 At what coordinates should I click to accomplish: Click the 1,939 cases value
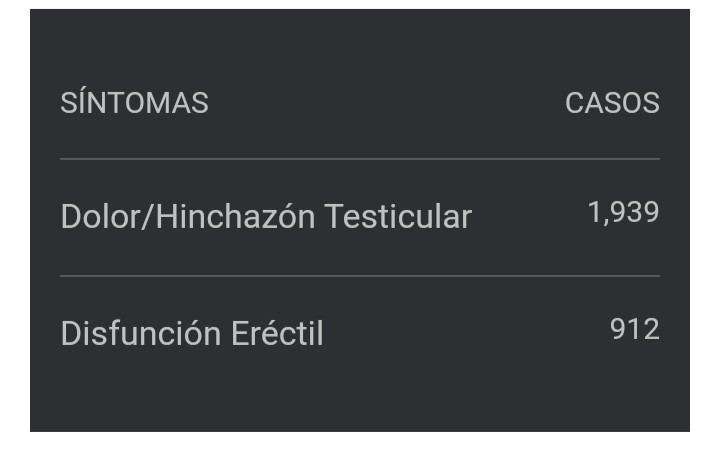pos(624,212)
